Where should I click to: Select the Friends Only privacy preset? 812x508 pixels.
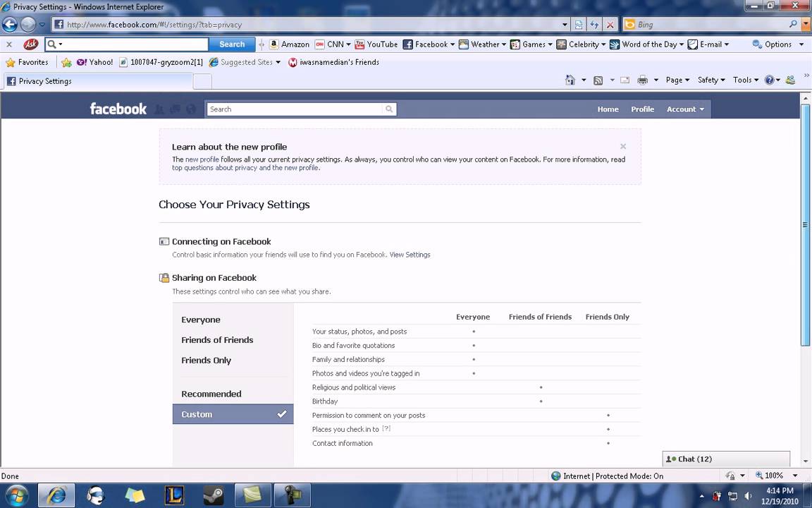coord(206,361)
